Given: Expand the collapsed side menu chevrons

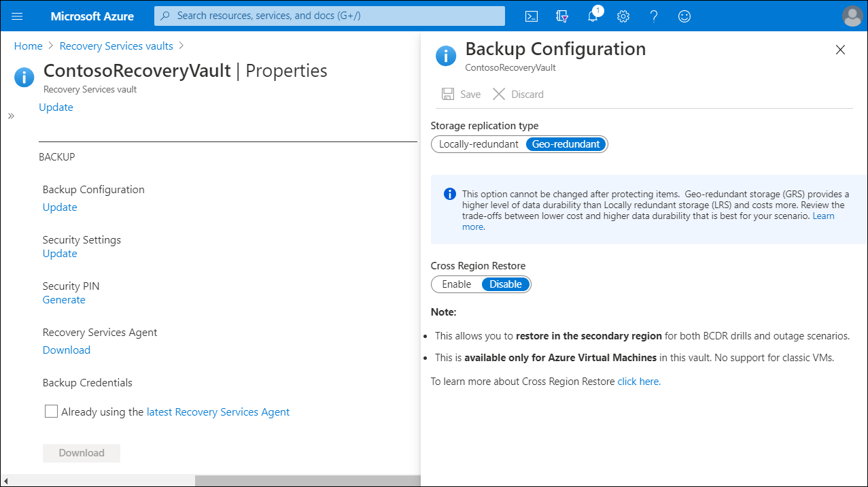Looking at the screenshot, I should (11, 116).
